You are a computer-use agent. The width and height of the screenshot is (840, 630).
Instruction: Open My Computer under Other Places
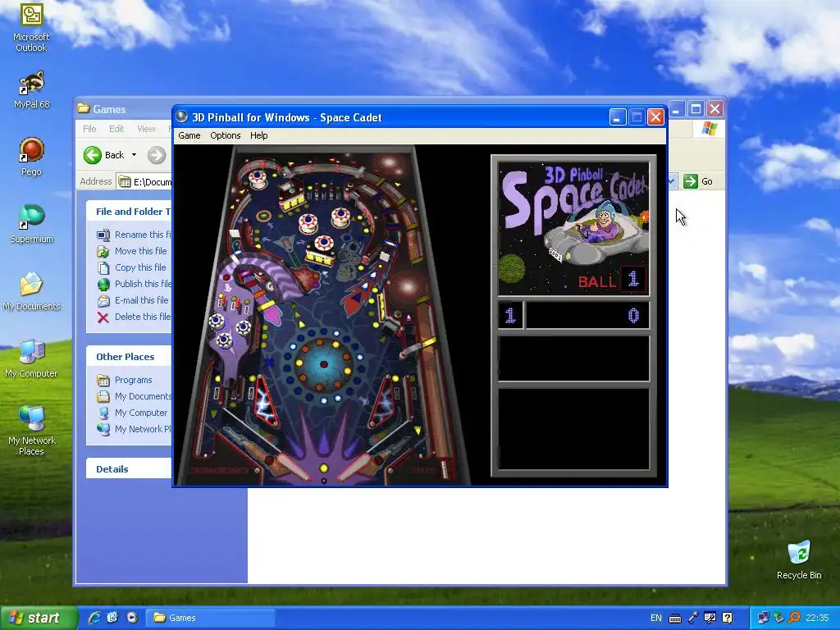point(141,413)
